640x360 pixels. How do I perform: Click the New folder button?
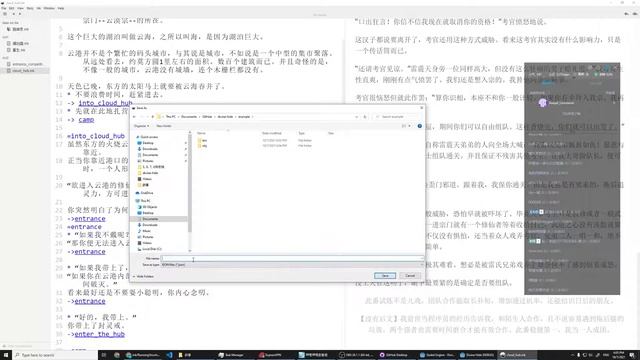tap(164, 126)
